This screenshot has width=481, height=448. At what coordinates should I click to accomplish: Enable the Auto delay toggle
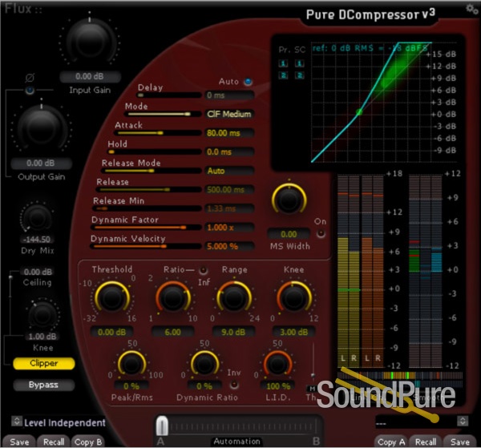coord(248,82)
